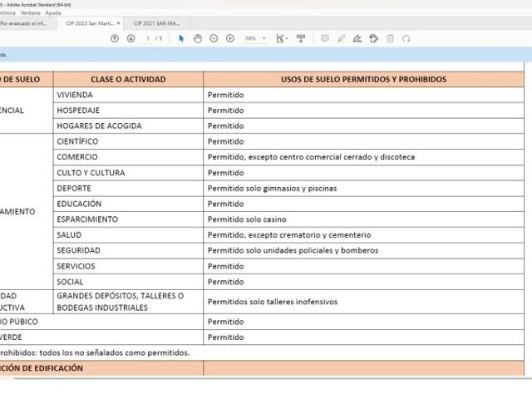Select the ESPARCIMIENTO cell
Screen dimensions: 532x399
point(128,219)
